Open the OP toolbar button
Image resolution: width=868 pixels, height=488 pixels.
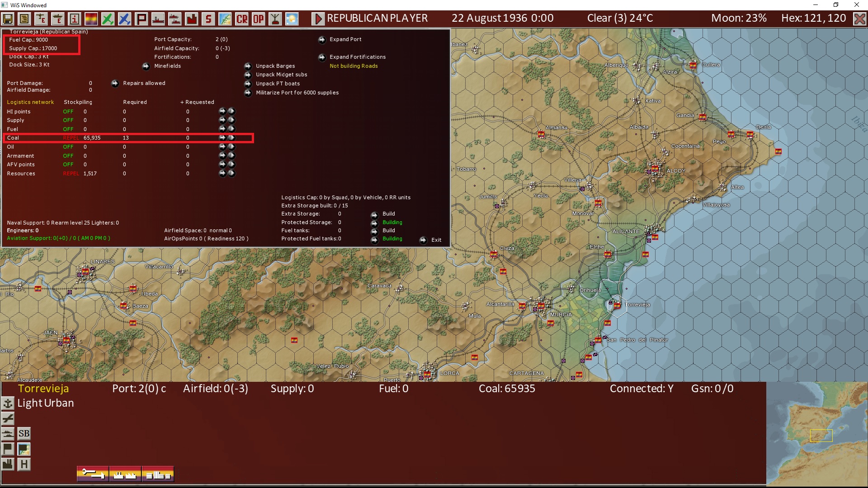click(259, 19)
